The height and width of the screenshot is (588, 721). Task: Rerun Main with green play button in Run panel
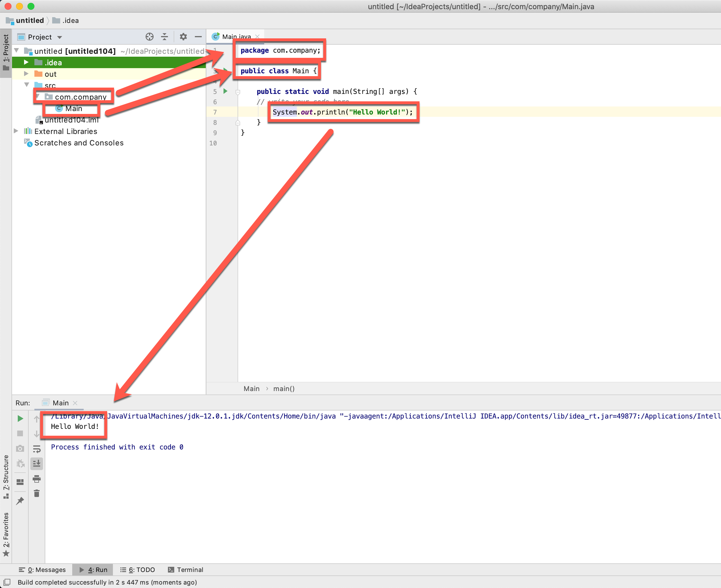(20, 419)
